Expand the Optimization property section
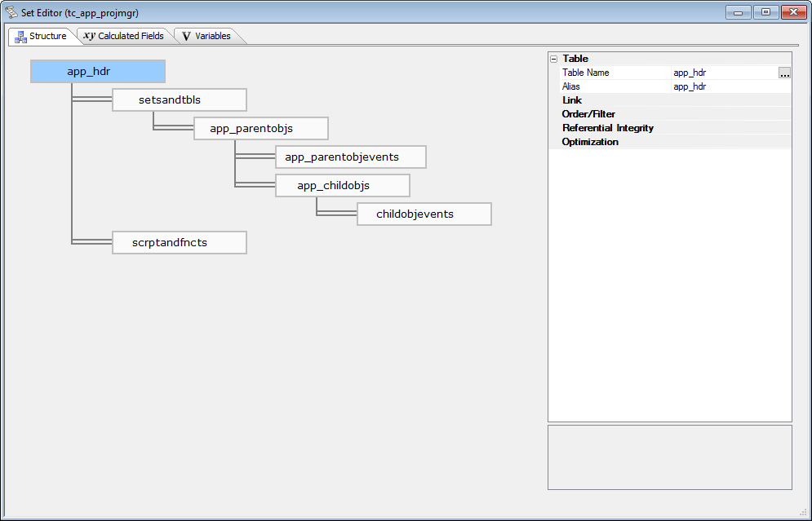The height and width of the screenshot is (521, 812). 590,142
